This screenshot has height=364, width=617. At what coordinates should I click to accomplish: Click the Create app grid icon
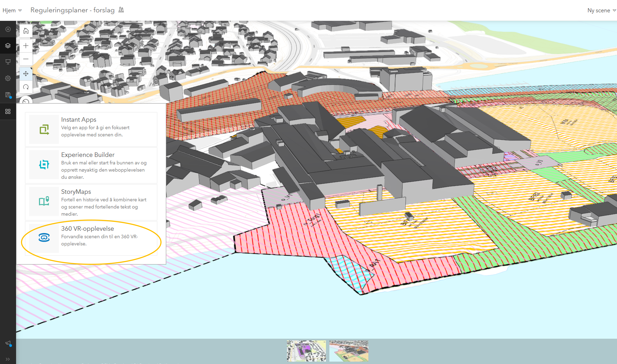(8, 111)
